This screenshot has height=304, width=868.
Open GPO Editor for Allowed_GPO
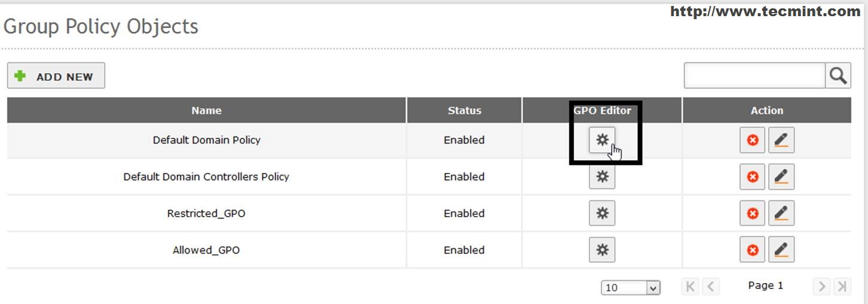coord(602,250)
